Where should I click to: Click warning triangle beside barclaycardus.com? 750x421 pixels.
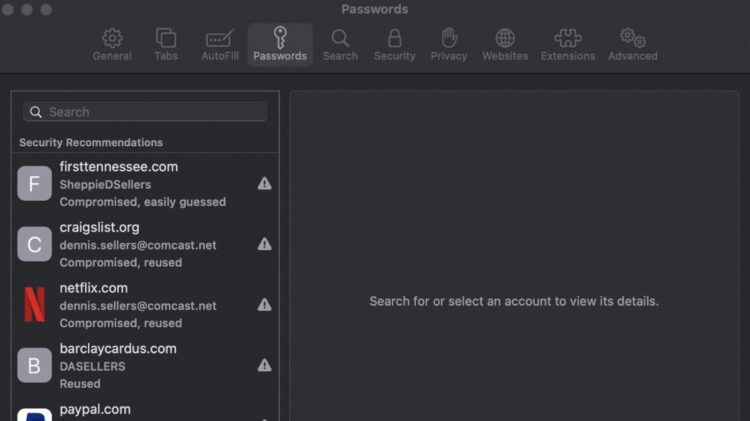pos(264,366)
